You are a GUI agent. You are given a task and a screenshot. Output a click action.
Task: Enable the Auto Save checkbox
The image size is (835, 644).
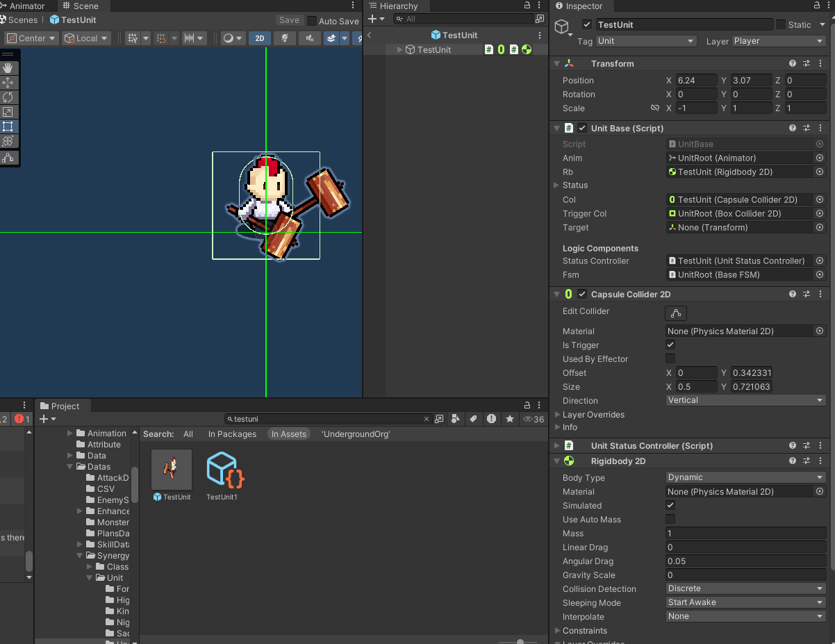(x=312, y=21)
